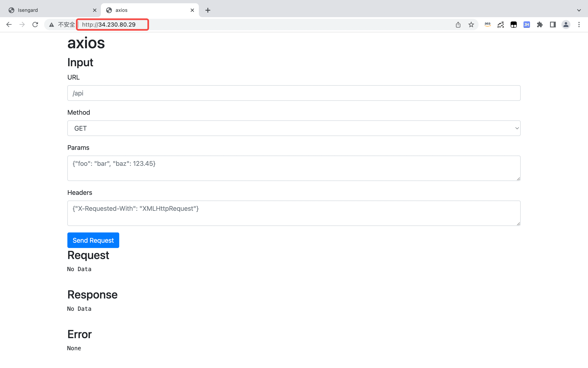Click the JH extension icon

(527, 25)
